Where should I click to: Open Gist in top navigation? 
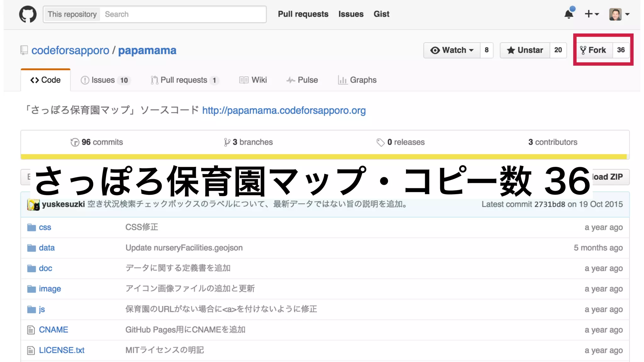tap(381, 14)
